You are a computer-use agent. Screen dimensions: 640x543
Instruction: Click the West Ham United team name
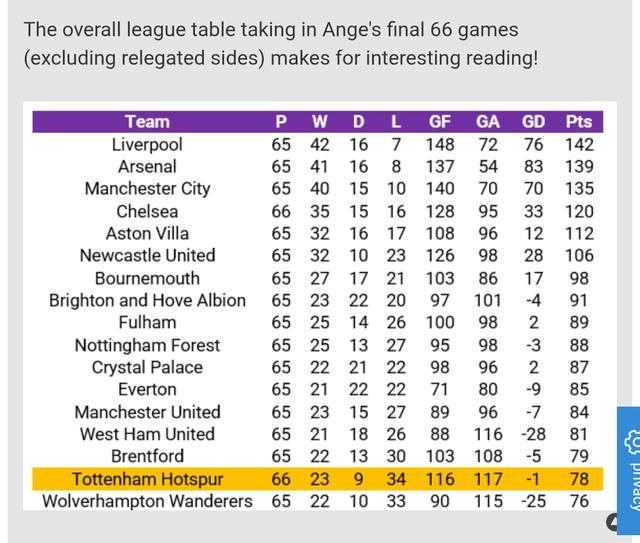click(147, 434)
